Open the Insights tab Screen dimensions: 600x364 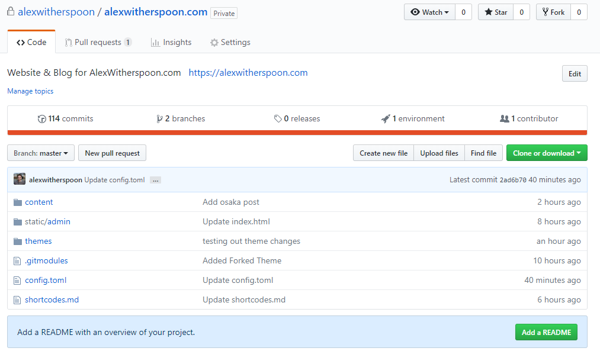(171, 43)
